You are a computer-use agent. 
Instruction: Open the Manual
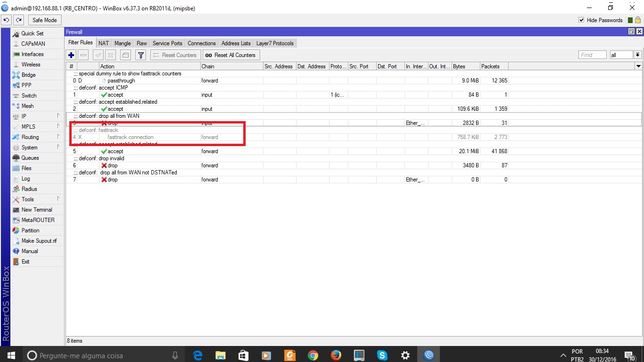37,251
